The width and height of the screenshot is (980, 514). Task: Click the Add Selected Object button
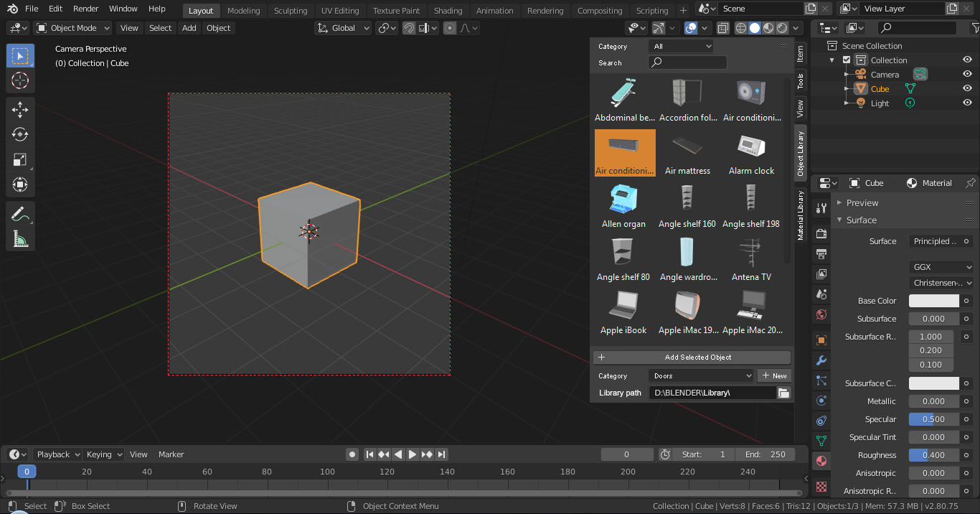click(x=692, y=357)
